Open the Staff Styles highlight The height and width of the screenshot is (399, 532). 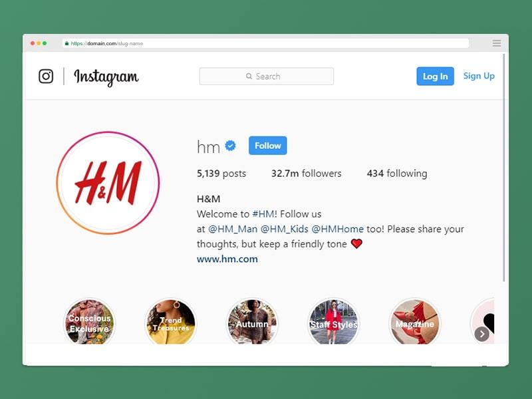click(x=334, y=322)
